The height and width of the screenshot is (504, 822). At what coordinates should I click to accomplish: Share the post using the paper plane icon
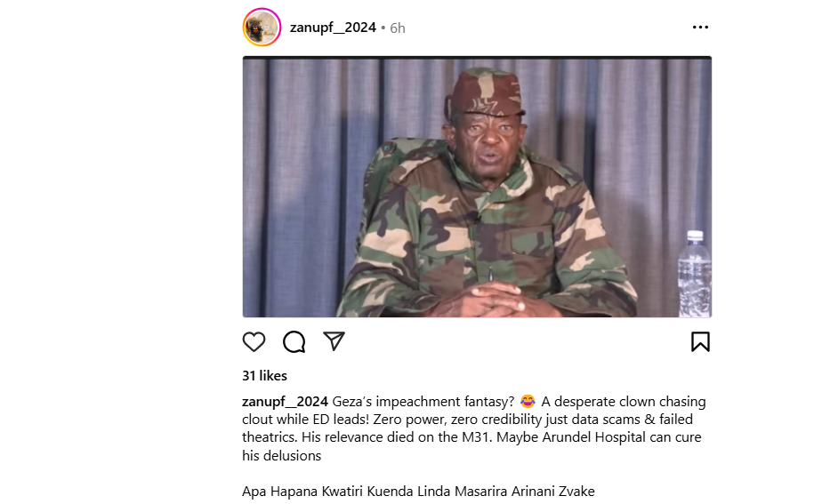pos(334,341)
